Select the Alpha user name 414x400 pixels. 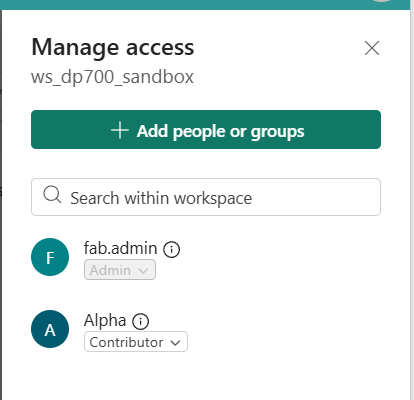click(105, 320)
